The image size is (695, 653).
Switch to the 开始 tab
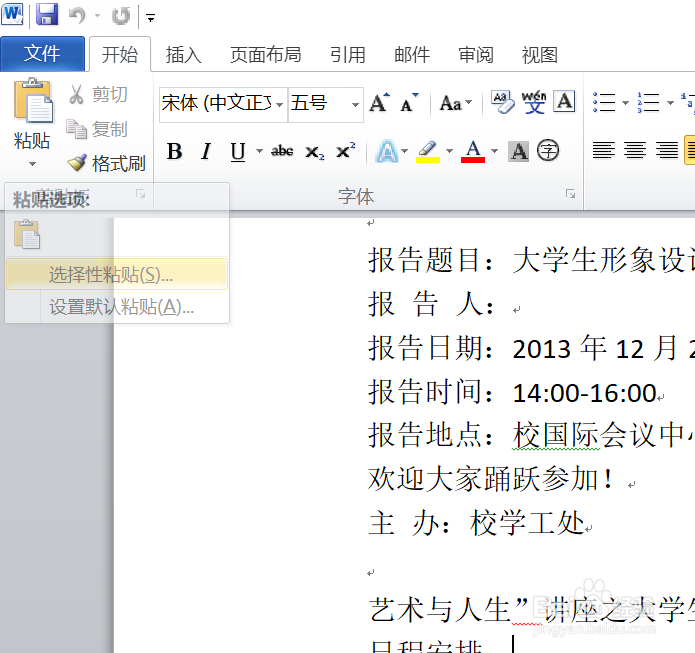pyautogui.click(x=120, y=55)
